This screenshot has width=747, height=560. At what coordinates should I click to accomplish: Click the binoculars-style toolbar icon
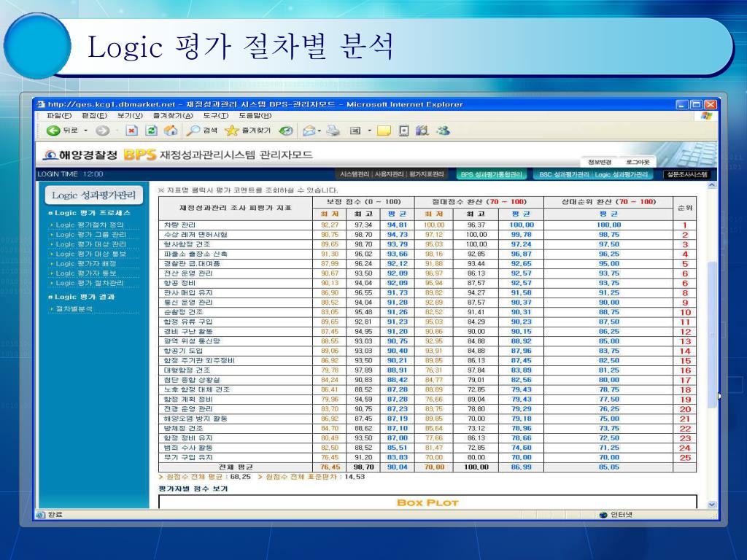tap(422, 131)
